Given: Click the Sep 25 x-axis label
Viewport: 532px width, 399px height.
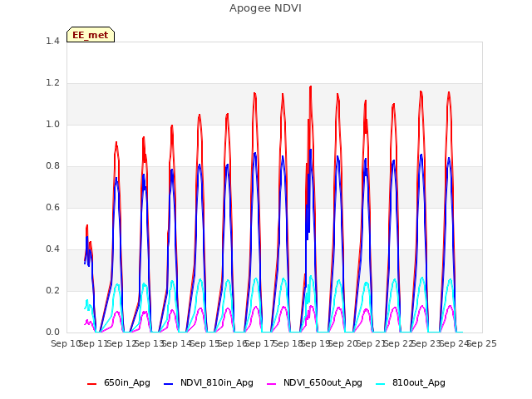Looking at the screenshot, I should (x=482, y=343).
